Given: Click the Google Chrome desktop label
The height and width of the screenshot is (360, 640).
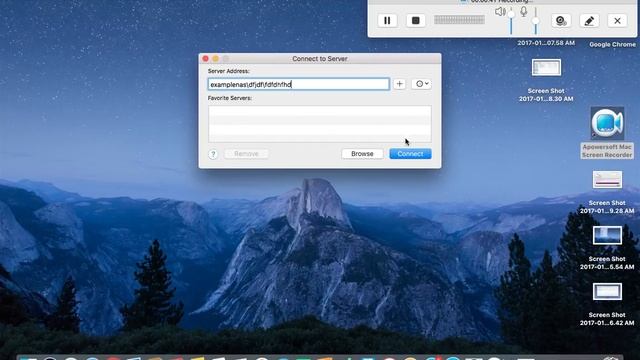Looking at the screenshot, I should tap(612, 44).
